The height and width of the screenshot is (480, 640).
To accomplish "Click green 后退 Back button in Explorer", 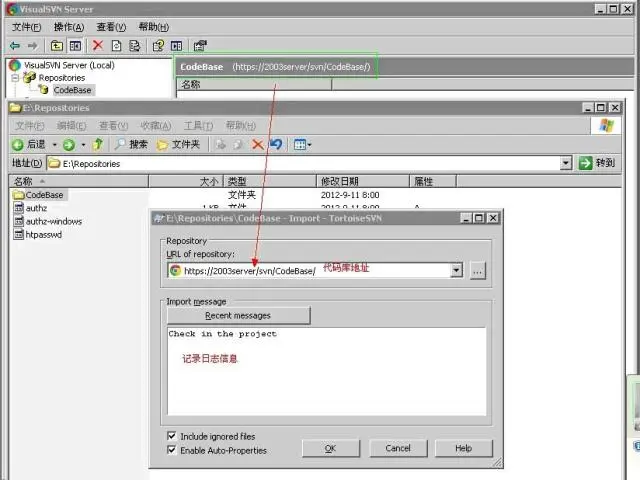I will click(29, 144).
